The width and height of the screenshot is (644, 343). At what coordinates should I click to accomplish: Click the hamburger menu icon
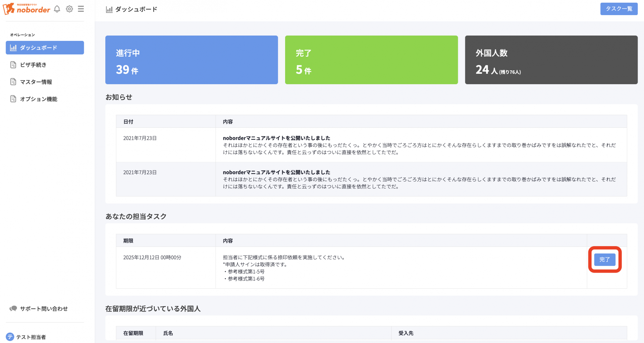click(81, 9)
